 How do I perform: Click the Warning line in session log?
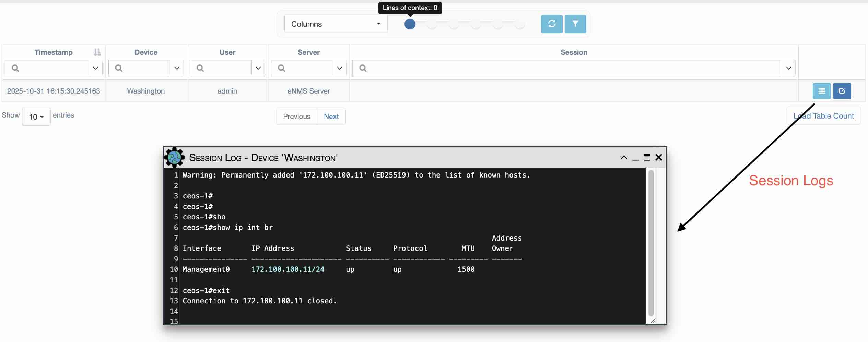(x=356, y=175)
